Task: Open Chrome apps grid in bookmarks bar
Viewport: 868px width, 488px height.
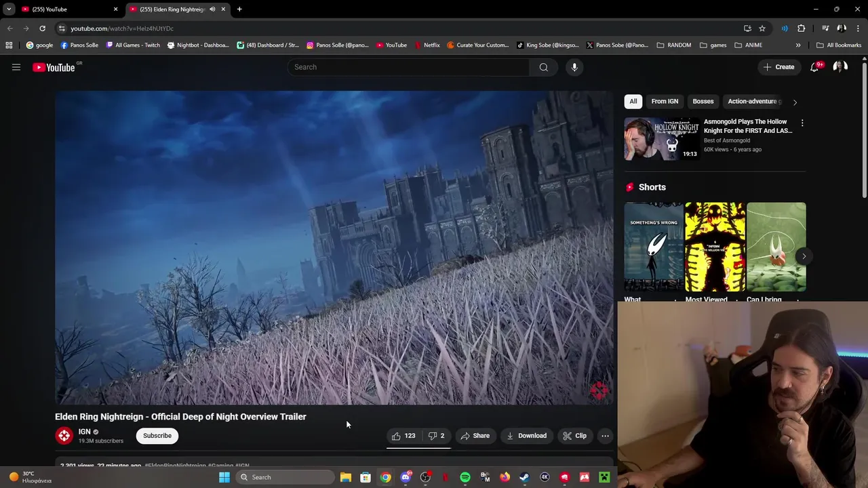Action: click(9, 45)
